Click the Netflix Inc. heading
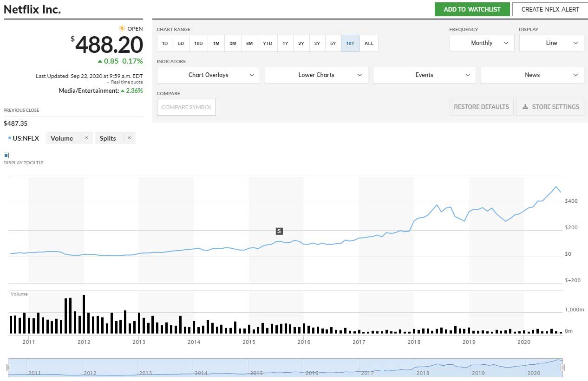The image size is (588, 381). click(x=33, y=9)
